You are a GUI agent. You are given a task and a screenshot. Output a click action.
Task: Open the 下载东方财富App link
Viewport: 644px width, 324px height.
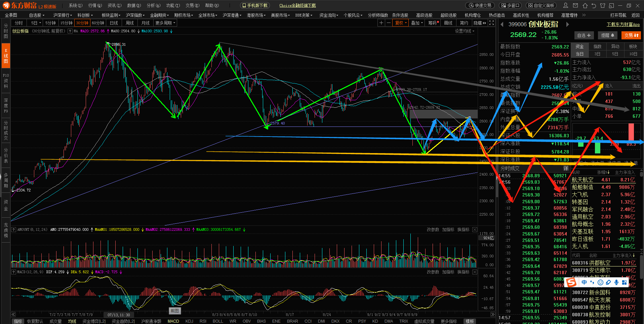point(623,25)
